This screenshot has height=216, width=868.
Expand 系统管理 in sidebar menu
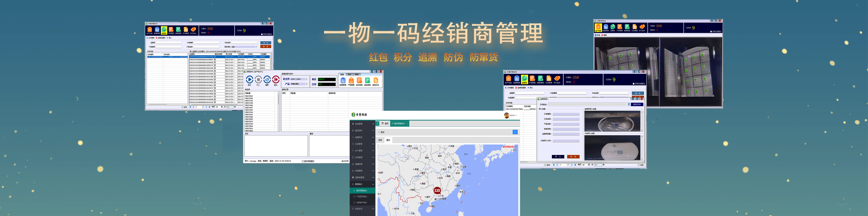(x=362, y=124)
